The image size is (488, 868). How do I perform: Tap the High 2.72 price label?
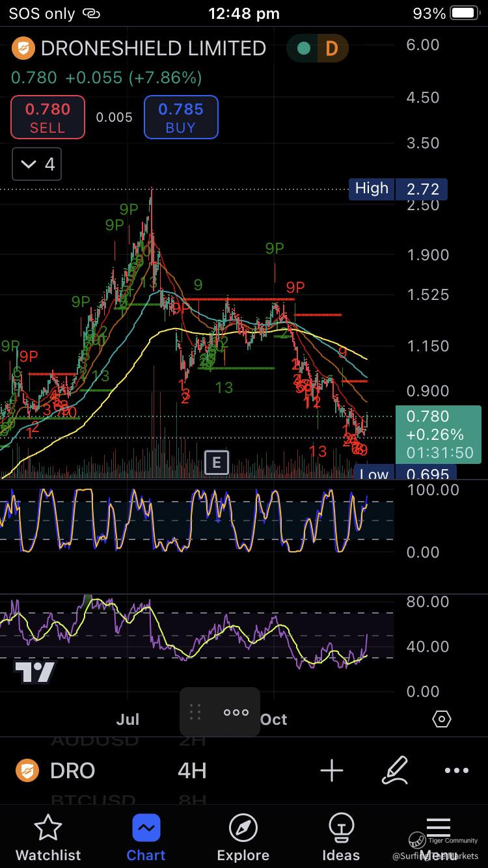(398, 189)
